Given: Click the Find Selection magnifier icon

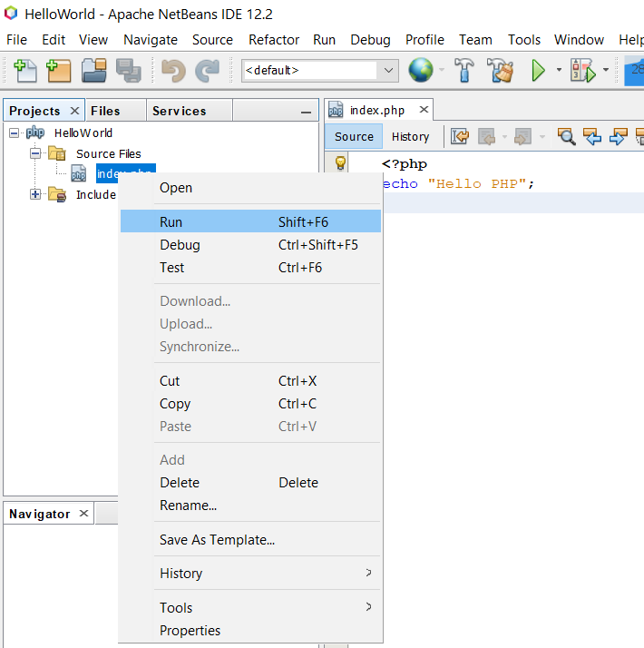Looking at the screenshot, I should tap(566, 136).
